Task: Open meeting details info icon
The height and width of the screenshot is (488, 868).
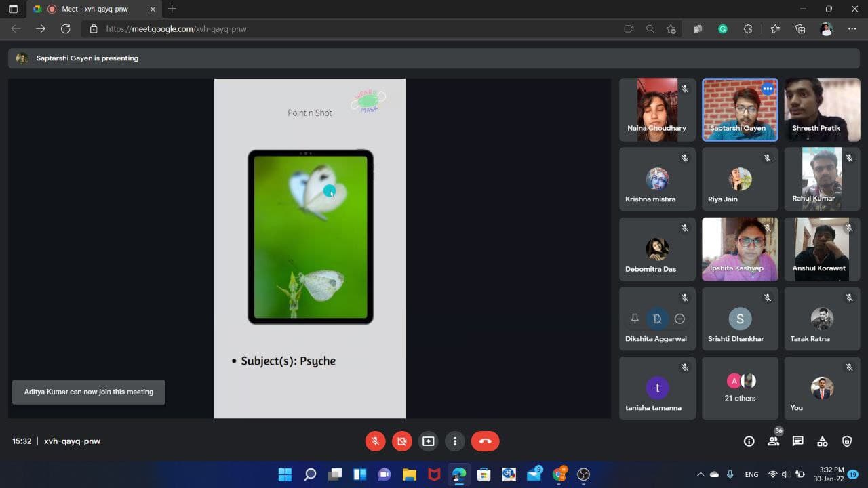Action: click(x=749, y=441)
